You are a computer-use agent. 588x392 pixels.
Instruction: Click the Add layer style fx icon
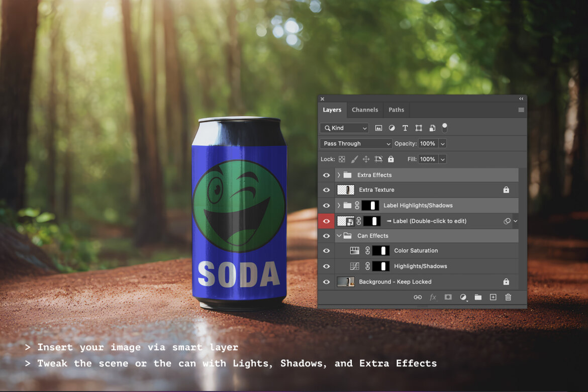pos(433,297)
